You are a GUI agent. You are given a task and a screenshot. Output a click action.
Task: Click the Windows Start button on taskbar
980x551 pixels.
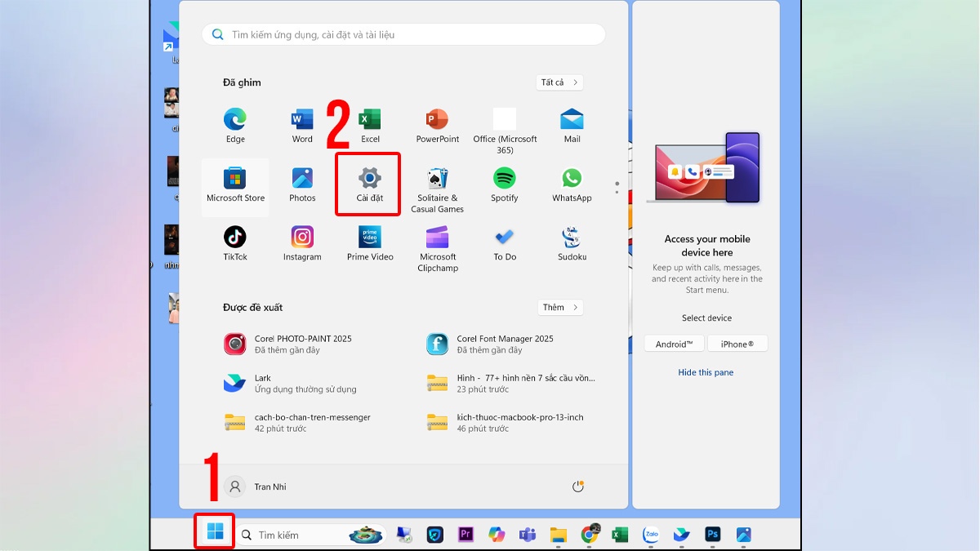[215, 532]
